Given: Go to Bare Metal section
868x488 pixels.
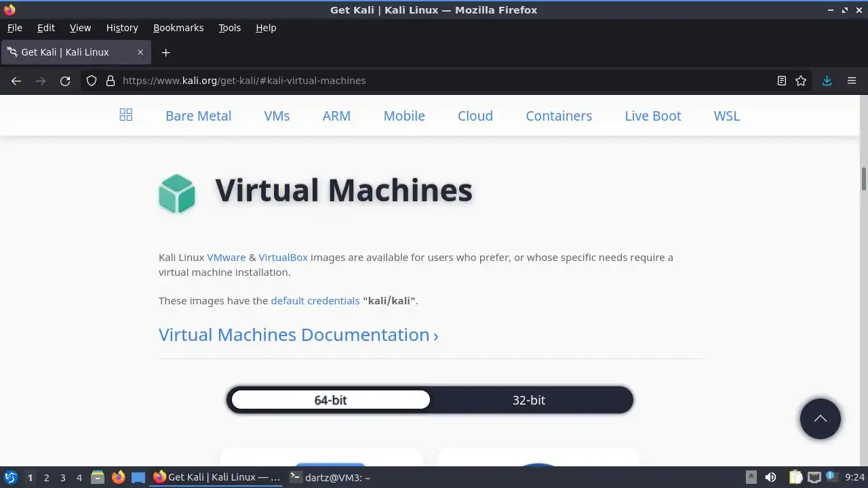Looking at the screenshot, I should 199,116.
